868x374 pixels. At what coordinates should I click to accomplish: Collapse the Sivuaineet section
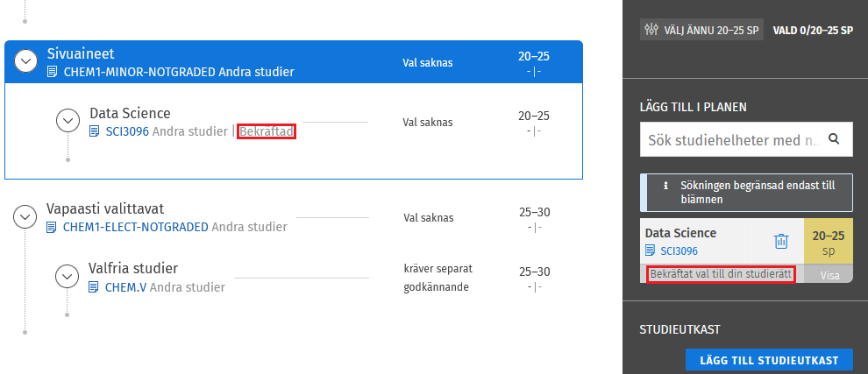click(x=26, y=61)
